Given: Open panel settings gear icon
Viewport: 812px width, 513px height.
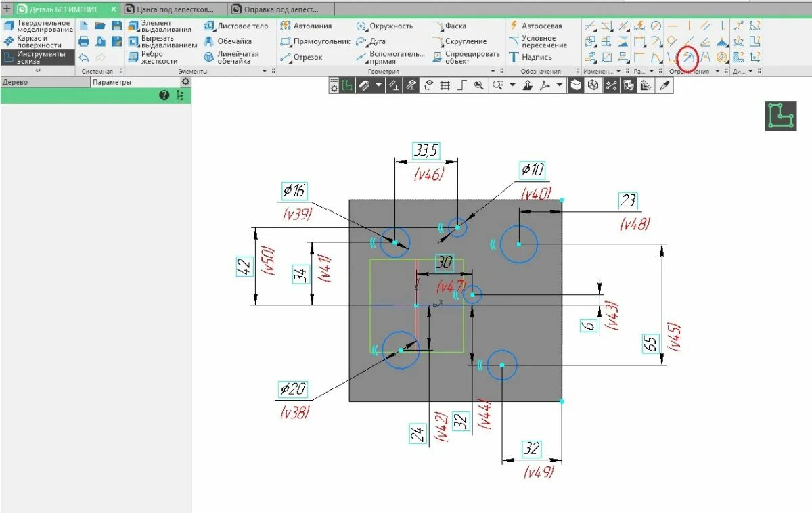Looking at the screenshot, I should [185, 81].
